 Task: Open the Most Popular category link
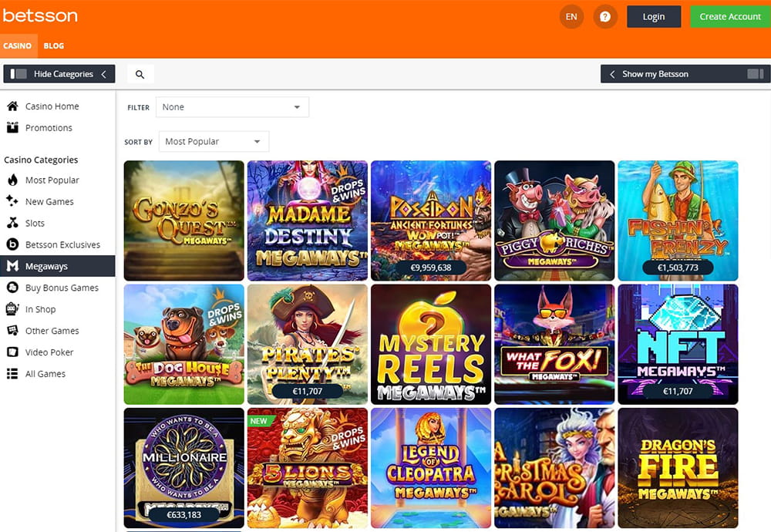(52, 180)
